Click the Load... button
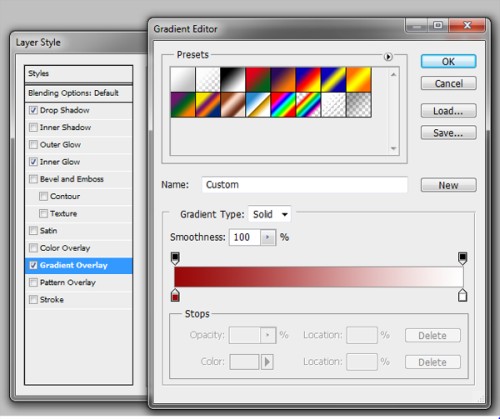The image size is (500, 419). [x=448, y=111]
